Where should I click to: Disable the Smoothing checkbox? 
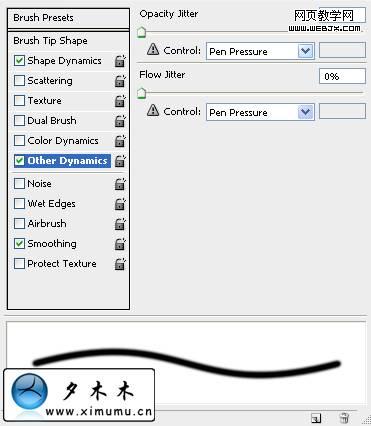(19, 244)
